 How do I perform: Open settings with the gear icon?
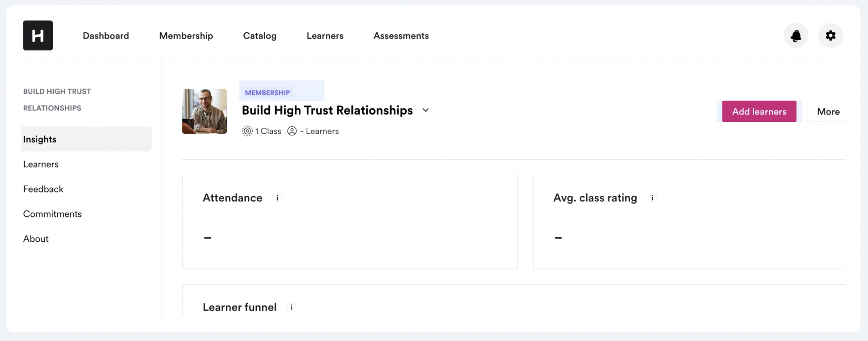(x=831, y=36)
